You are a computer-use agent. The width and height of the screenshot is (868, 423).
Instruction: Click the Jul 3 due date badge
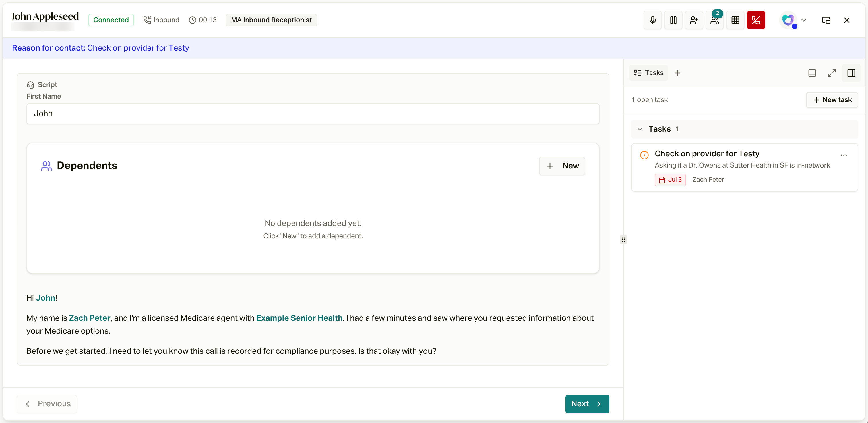[x=670, y=180]
